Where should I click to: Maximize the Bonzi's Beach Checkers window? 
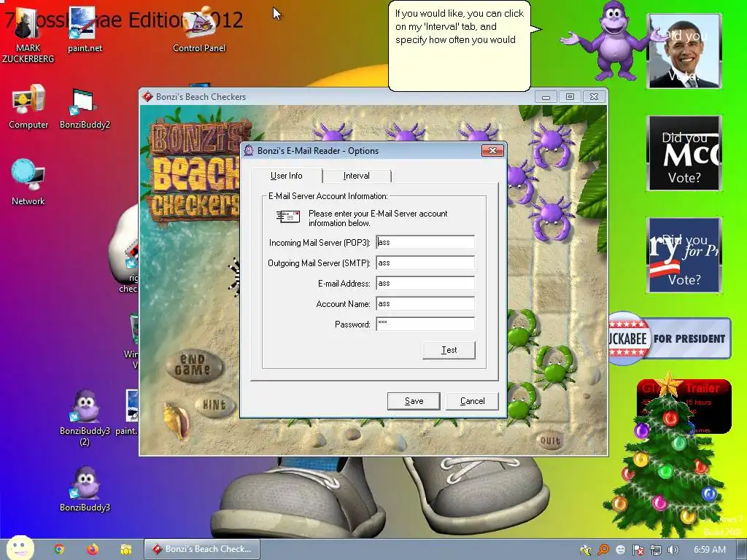pos(570,97)
